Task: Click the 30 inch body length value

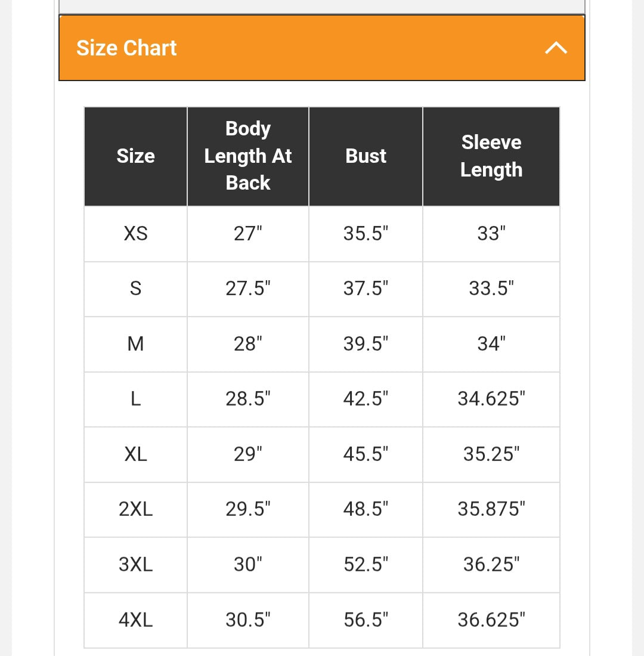Action: coord(247,564)
